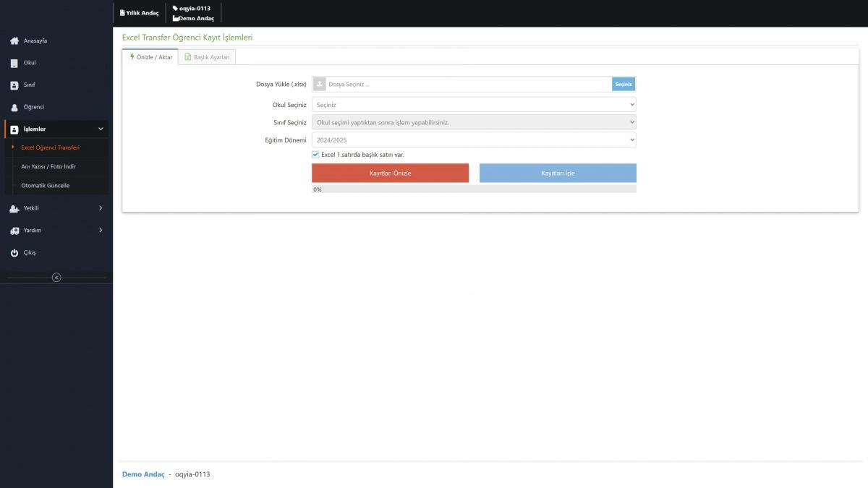Click Çıkış to log out
This screenshot has height=488, width=868.
[30, 253]
